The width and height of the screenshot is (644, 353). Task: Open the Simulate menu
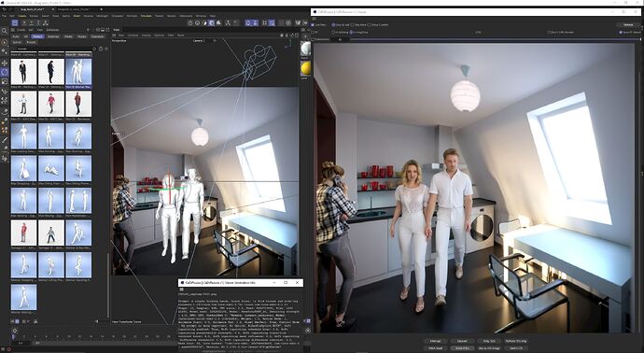click(x=147, y=16)
